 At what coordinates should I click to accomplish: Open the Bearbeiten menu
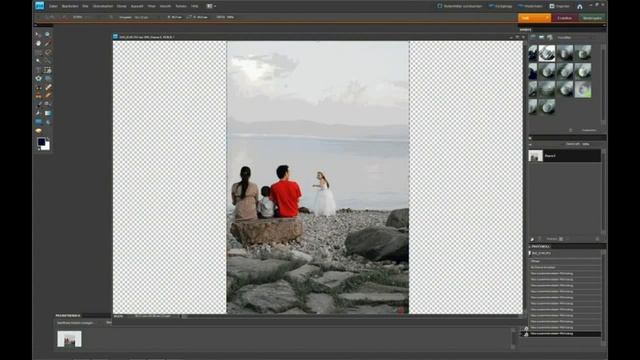tap(70, 6)
